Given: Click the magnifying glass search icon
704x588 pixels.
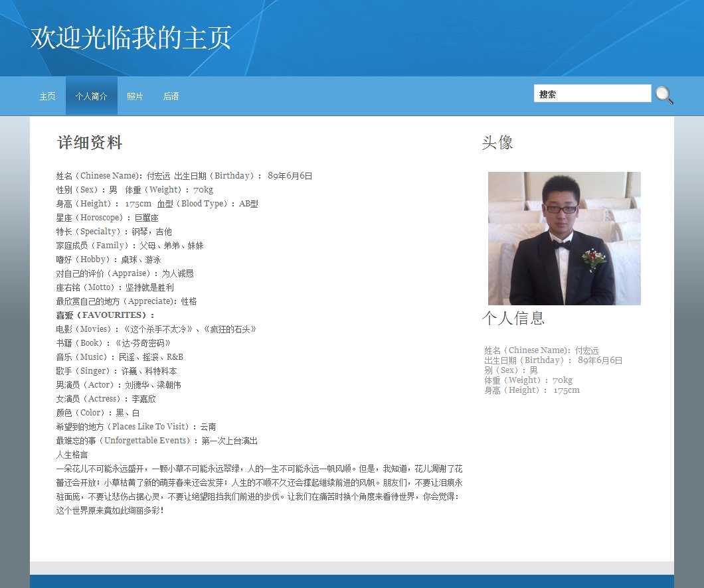Looking at the screenshot, I should coord(664,95).
